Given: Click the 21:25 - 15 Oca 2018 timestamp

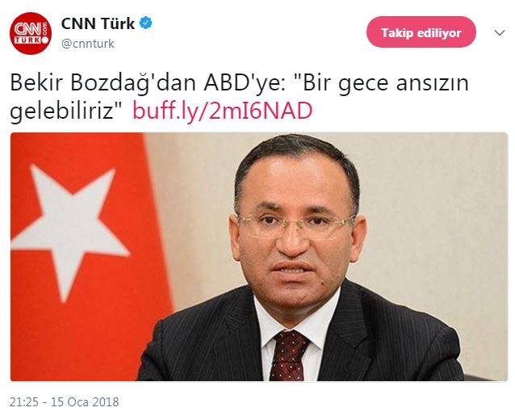Looking at the screenshot, I should coord(64,402).
